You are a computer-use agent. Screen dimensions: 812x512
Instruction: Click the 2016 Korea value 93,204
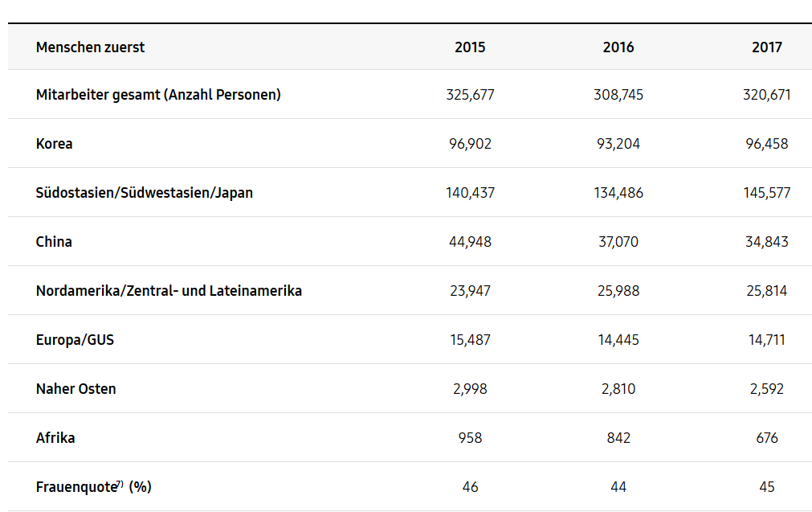click(x=618, y=144)
